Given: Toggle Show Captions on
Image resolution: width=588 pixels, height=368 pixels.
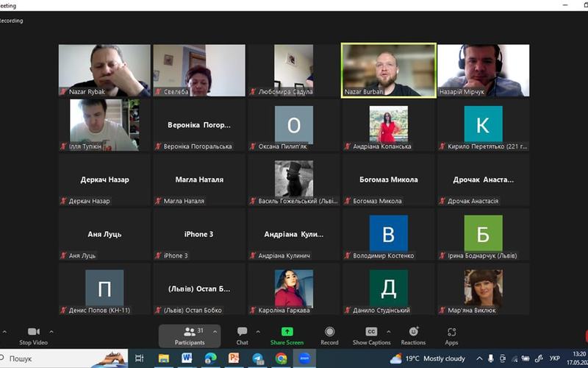Looking at the screenshot, I should [x=371, y=336].
